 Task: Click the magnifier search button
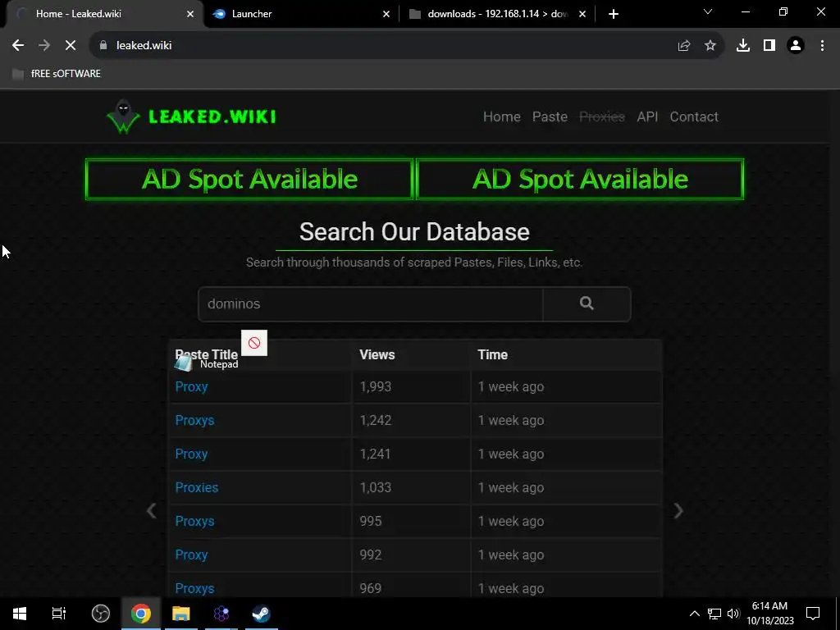pos(587,304)
